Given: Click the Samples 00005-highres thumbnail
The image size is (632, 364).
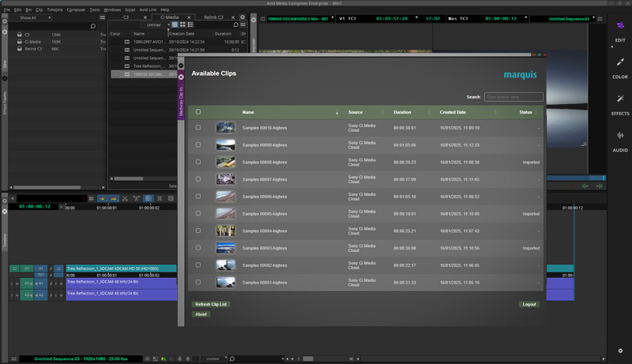Looking at the screenshot, I should pos(225,213).
